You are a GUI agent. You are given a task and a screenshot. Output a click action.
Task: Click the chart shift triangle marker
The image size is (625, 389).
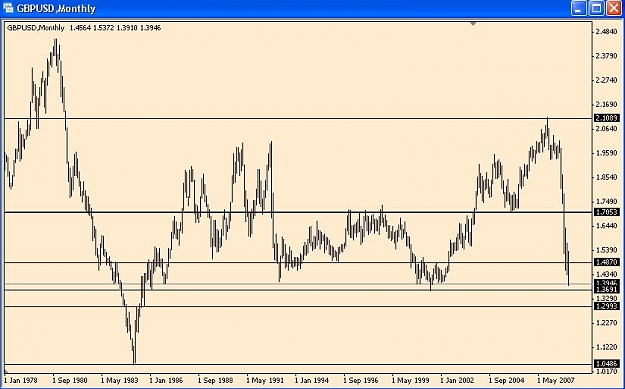coord(473,24)
